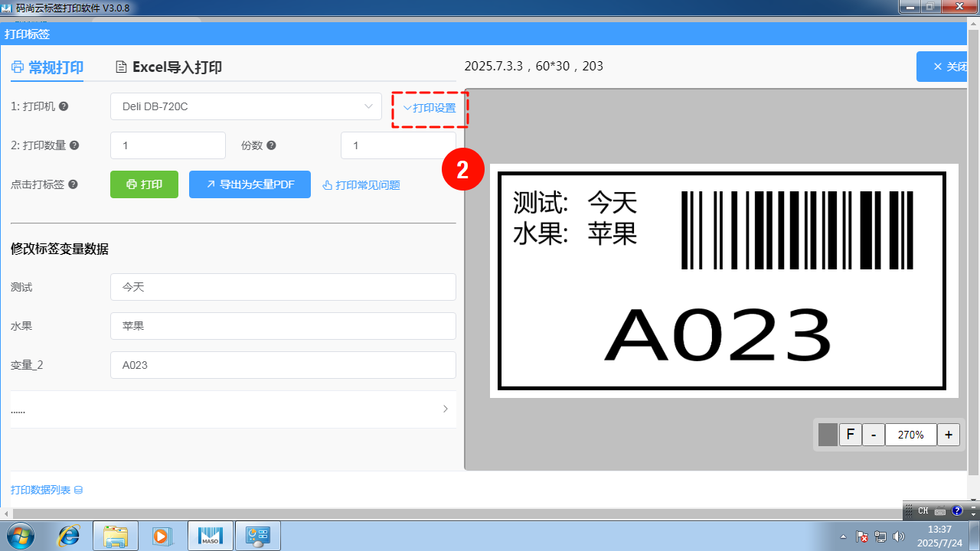Switch to the Excel导入打印 tab

point(168,67)
